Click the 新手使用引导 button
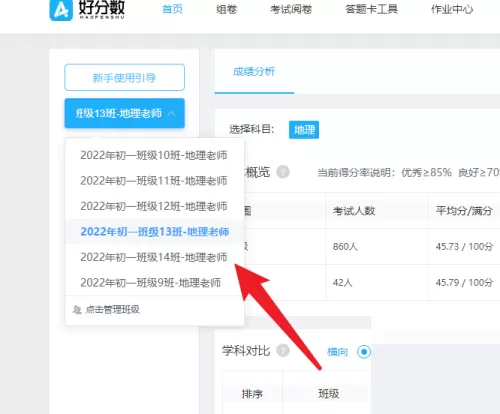 125,78
